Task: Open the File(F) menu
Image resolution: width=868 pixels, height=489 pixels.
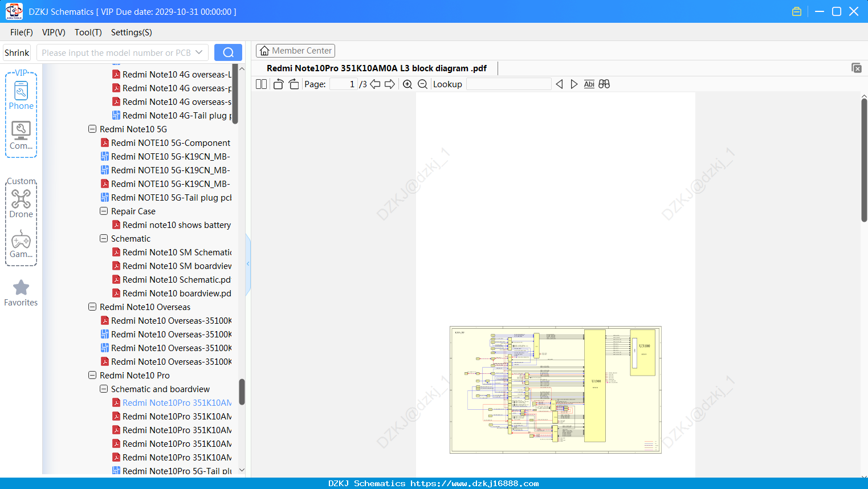Action: [22, 32]
